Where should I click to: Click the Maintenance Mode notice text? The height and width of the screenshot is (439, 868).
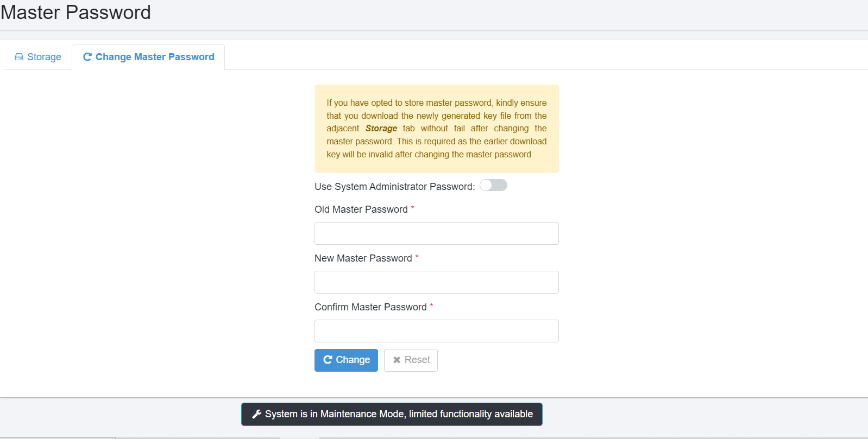point(399,414)
